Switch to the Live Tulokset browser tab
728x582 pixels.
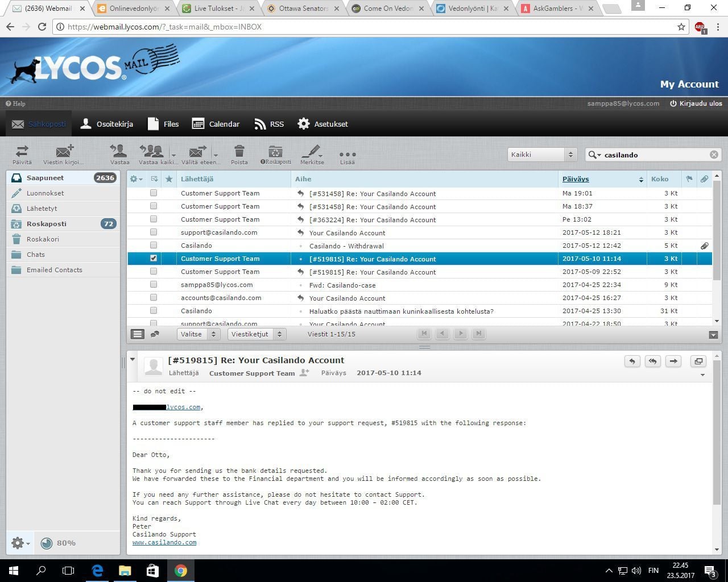click(x=217, y=9)
